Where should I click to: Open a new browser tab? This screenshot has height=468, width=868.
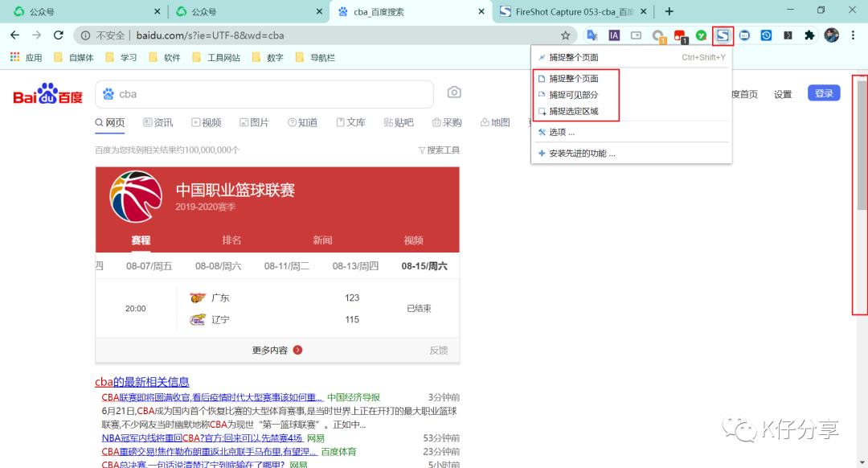pos(669,11)
